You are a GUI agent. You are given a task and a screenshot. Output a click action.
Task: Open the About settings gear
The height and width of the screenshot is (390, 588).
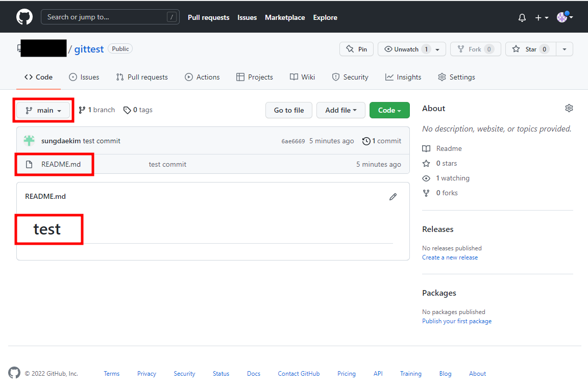[x=569, y=108]
